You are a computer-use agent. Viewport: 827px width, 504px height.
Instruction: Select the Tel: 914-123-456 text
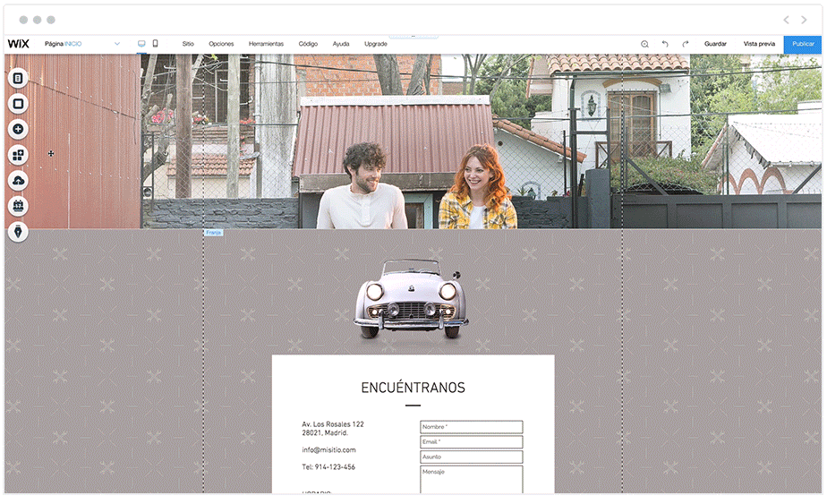point(328,467)
